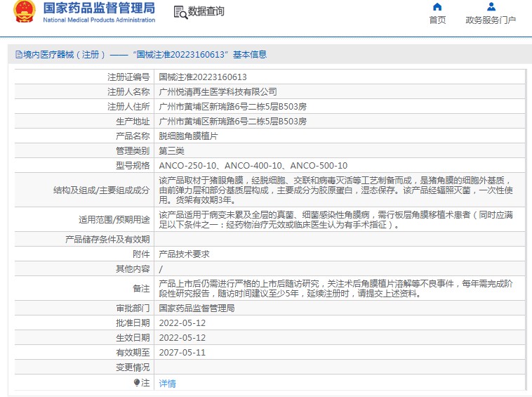532x397 pixels.
Task: Go to 首页 home link
Action: [x=437, y=20]
